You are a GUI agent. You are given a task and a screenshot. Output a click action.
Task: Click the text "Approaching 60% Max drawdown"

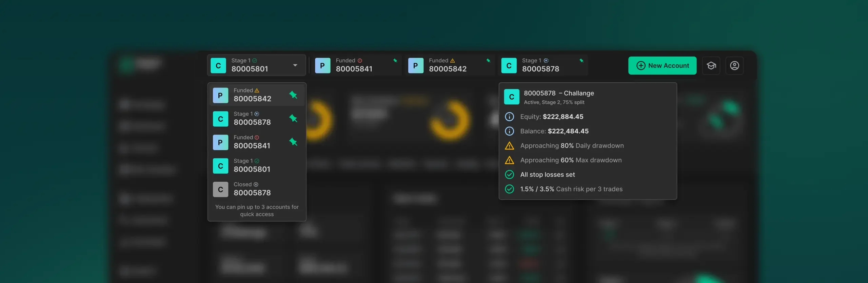pyautogui.click(x=571, y=160)
